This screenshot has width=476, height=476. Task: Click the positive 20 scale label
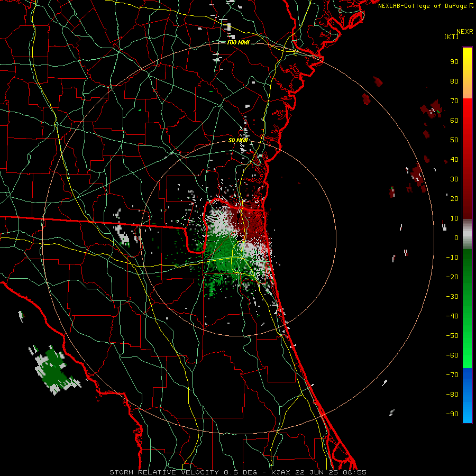(x=454, y=198)
